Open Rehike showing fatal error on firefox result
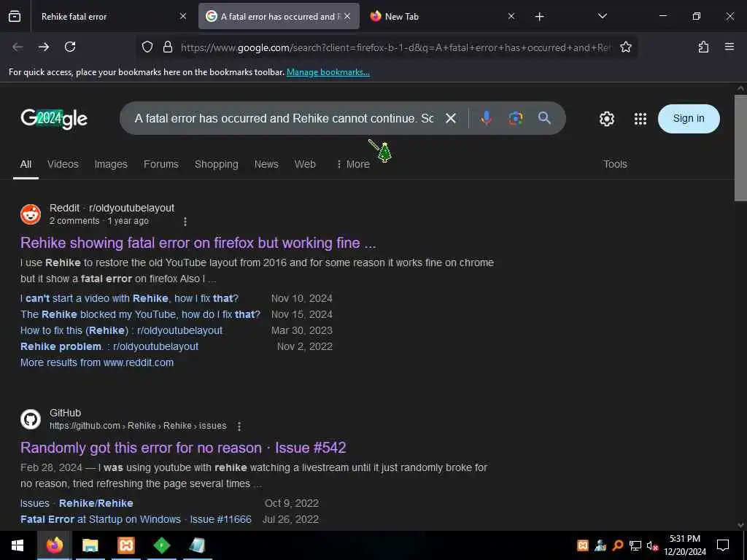 point(198,243)
